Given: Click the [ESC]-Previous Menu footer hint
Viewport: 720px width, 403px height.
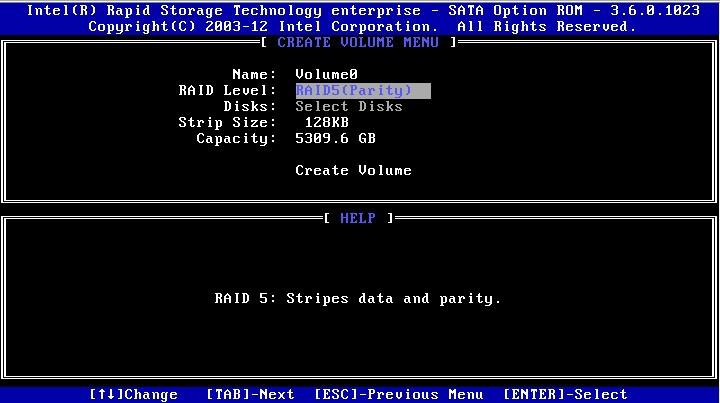Looking at the screenshot, I should 398,394.
